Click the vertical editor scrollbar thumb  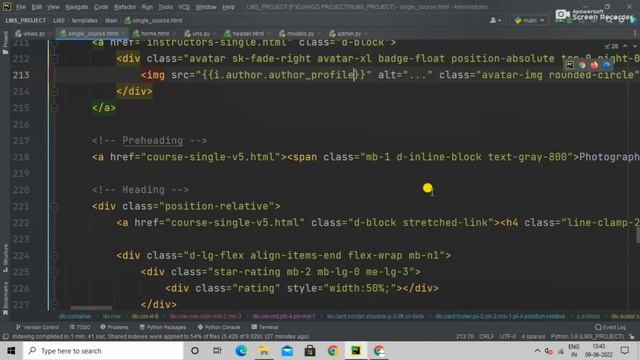point(637,236)
